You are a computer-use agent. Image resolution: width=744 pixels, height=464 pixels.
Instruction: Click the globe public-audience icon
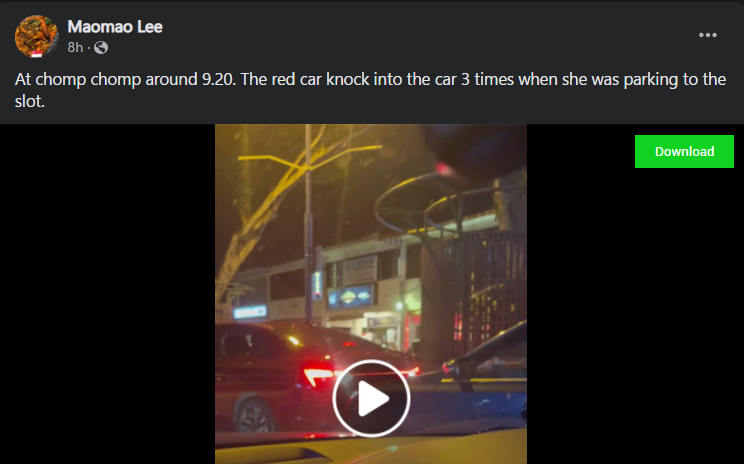101,47
